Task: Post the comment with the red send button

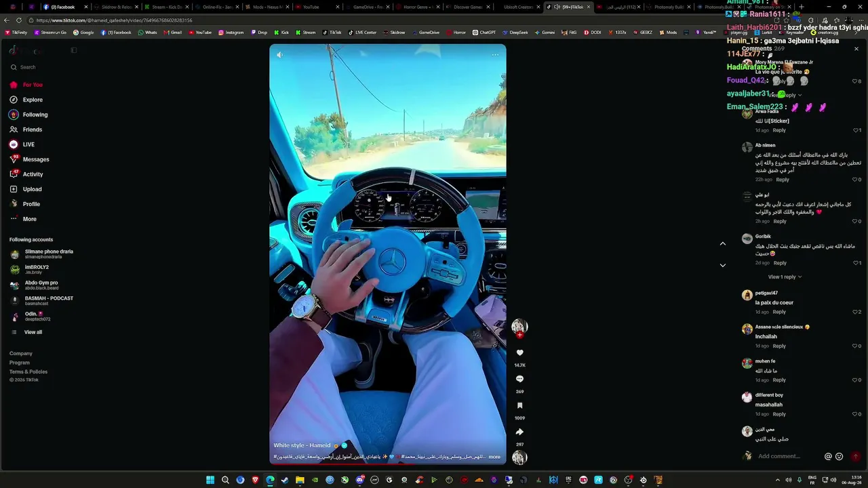Action: (x=855, y=456)
